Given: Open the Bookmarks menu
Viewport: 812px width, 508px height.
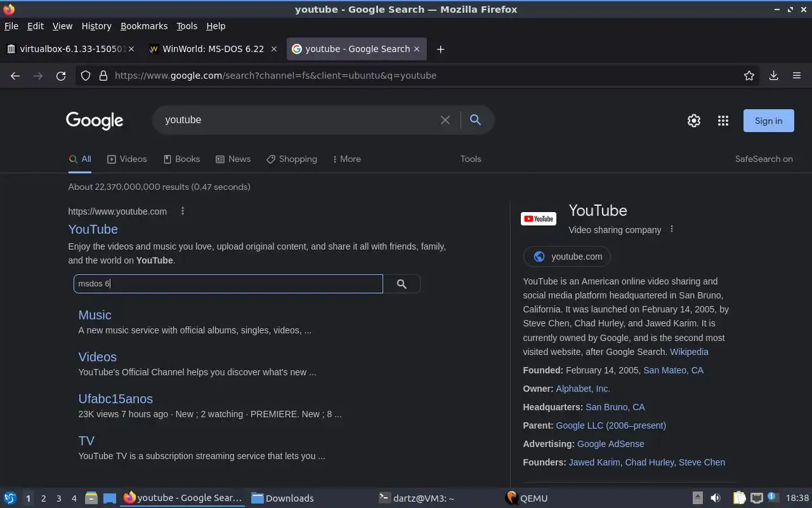Looking at the screenshot, I should [144, 26].
